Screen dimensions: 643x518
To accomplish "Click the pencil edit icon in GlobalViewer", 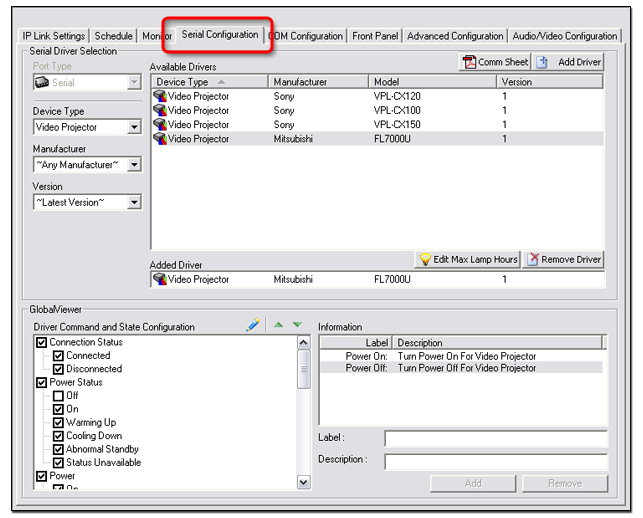I will point(253,325).
